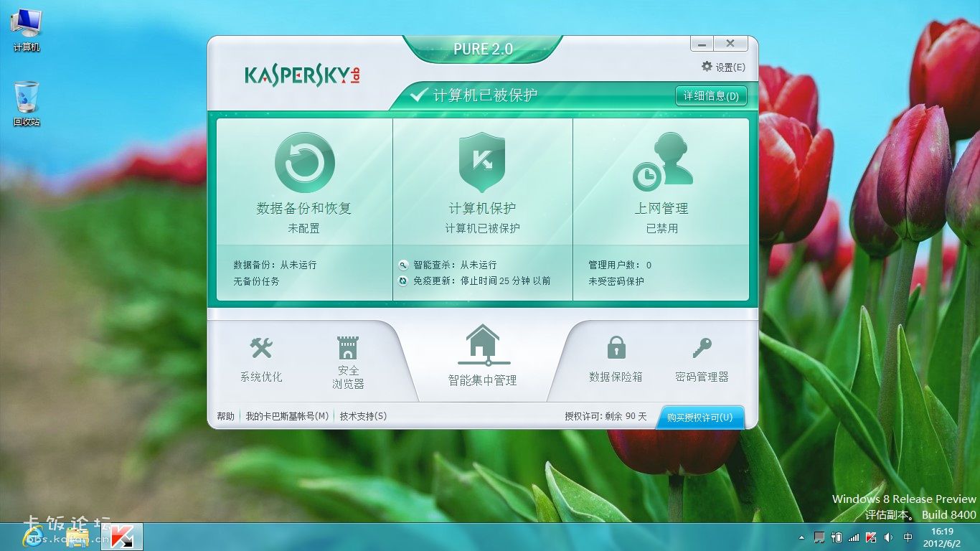980x551 pixels.
Task: Click 购买授权许可(U) purchase button
Action: (700, 417)
